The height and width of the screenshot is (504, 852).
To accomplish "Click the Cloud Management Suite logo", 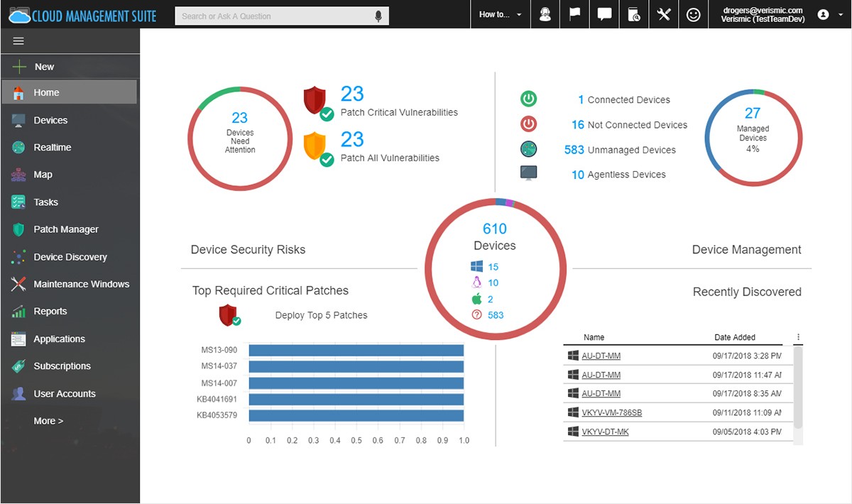I will [82, 15].
